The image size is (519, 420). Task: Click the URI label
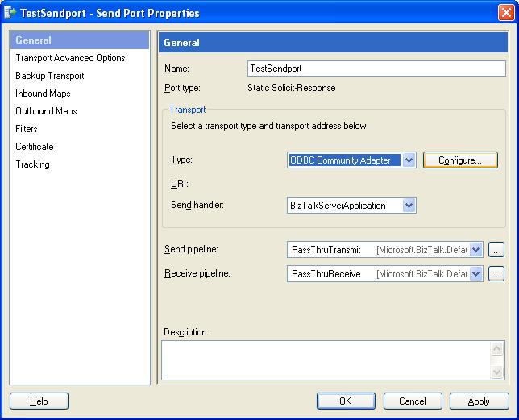pos(180,184)
